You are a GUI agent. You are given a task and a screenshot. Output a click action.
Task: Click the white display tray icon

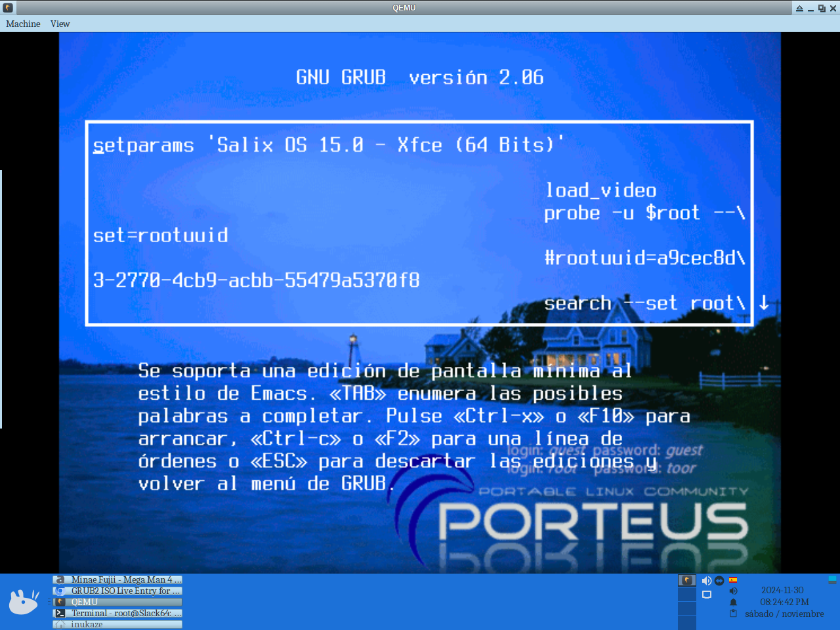(x=707, y=595)
